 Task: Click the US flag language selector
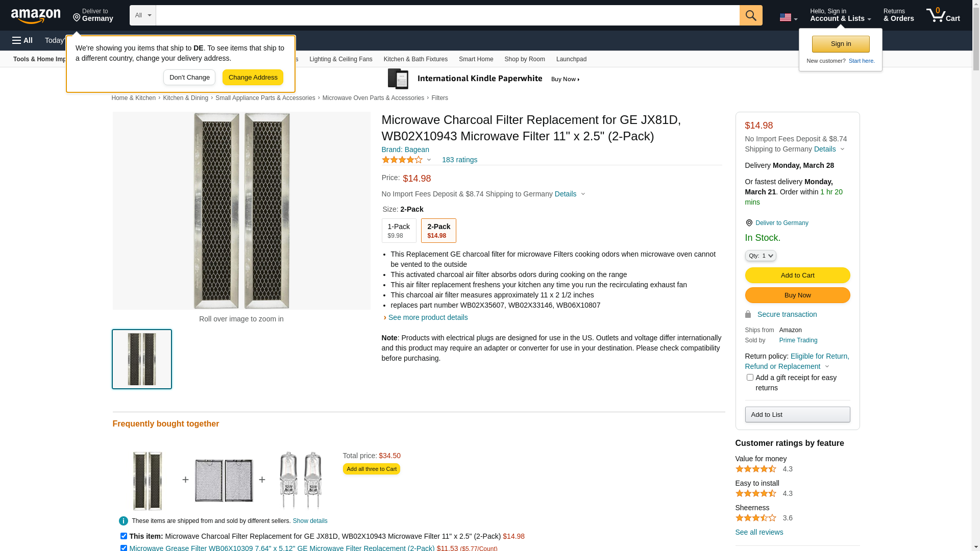tap(788, 17)
